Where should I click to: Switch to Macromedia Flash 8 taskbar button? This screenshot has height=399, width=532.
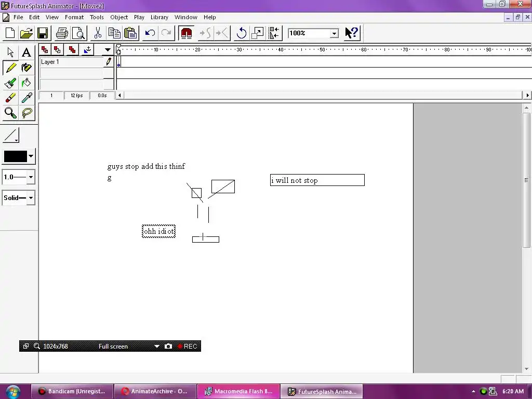(x=239, y=391)
